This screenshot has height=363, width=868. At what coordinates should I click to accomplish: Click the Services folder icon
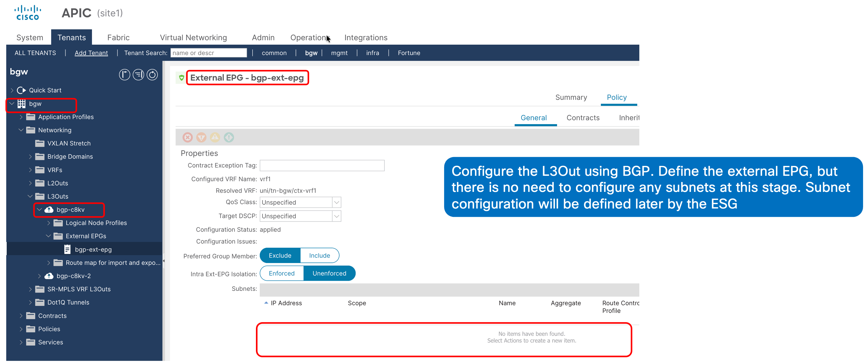pyautogui.click(x=31, y=342)
